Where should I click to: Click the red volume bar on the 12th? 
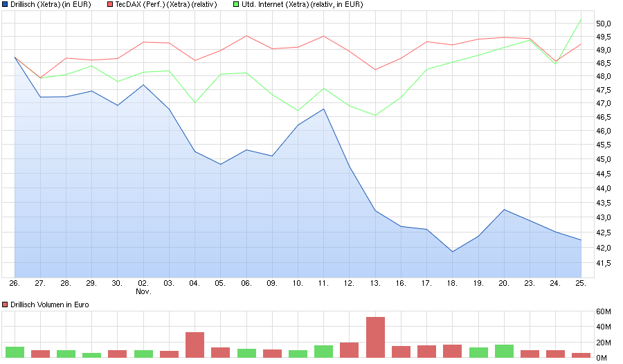[350, 350]
